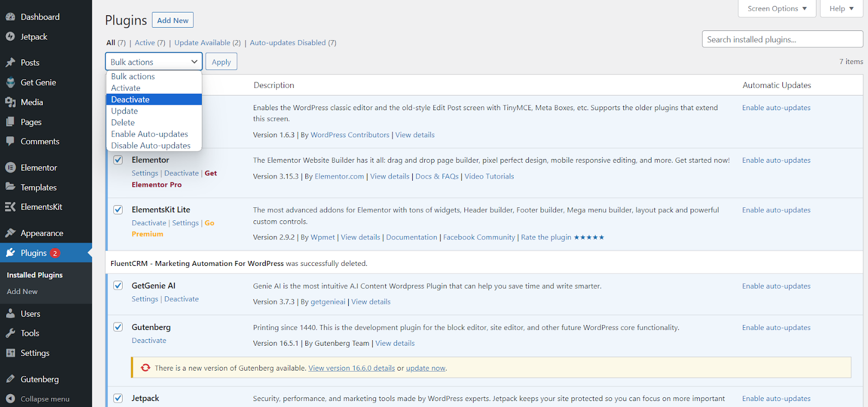Select Activate from bulk actions list
The height and width of the screenshot is (407, 868).
tap(154, 88)
